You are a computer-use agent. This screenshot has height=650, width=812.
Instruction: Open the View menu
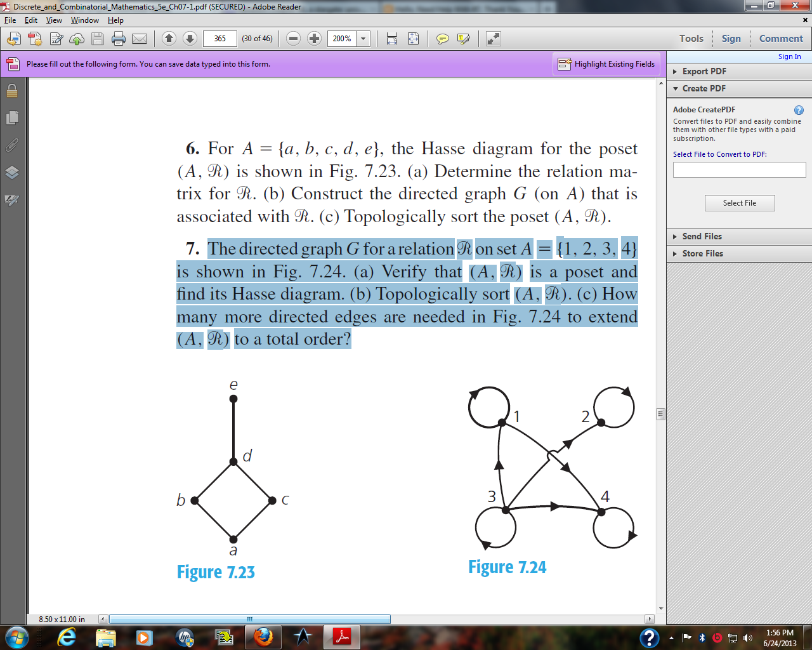coord(54,20)
